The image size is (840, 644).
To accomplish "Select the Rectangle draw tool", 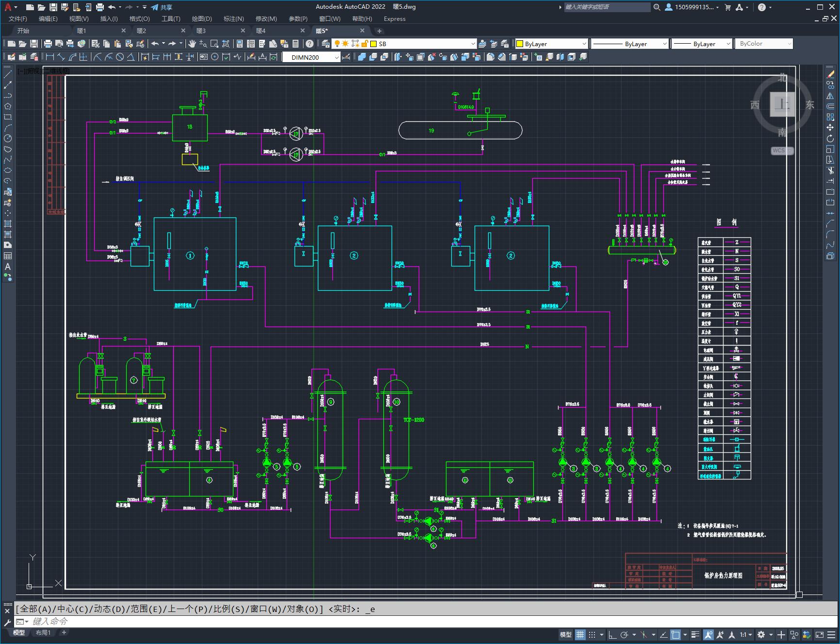I will pyautogui.click(x=8, y=117).
